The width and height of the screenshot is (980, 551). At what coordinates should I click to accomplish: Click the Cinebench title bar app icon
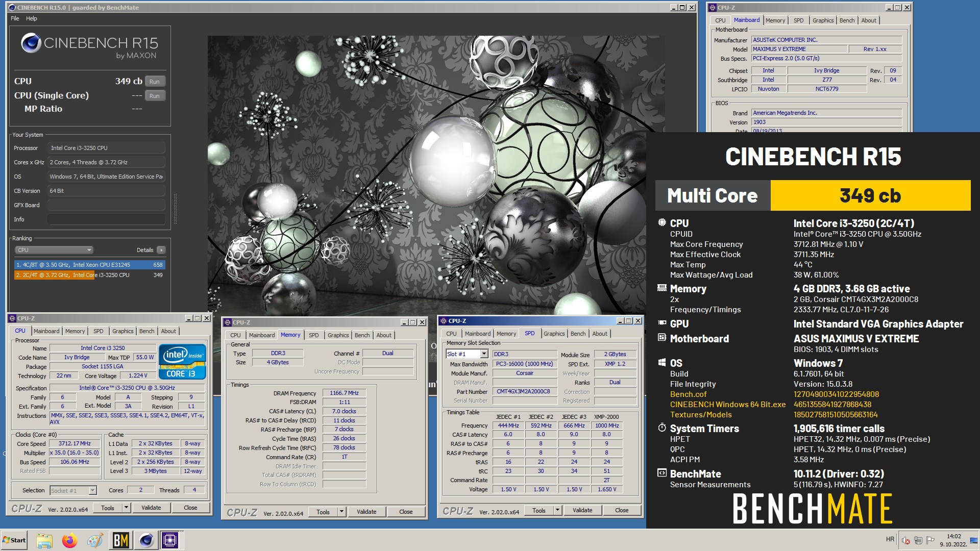12,8
